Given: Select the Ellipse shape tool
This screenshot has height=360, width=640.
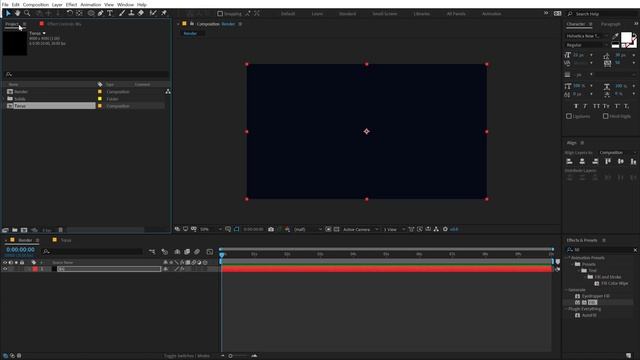Looking at the screenshot, I should [x=91, y=13].
